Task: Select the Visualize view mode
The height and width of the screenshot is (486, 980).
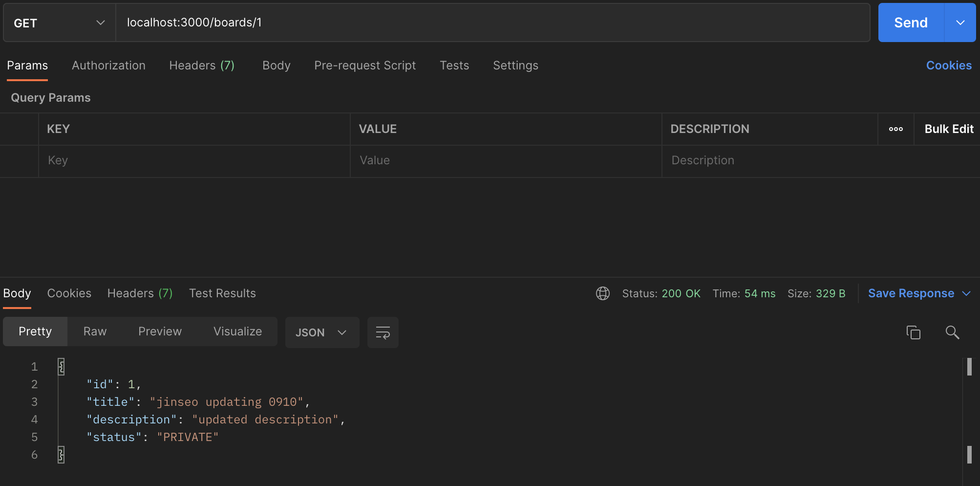Action: pyautogui.click(x=237, y=331)
